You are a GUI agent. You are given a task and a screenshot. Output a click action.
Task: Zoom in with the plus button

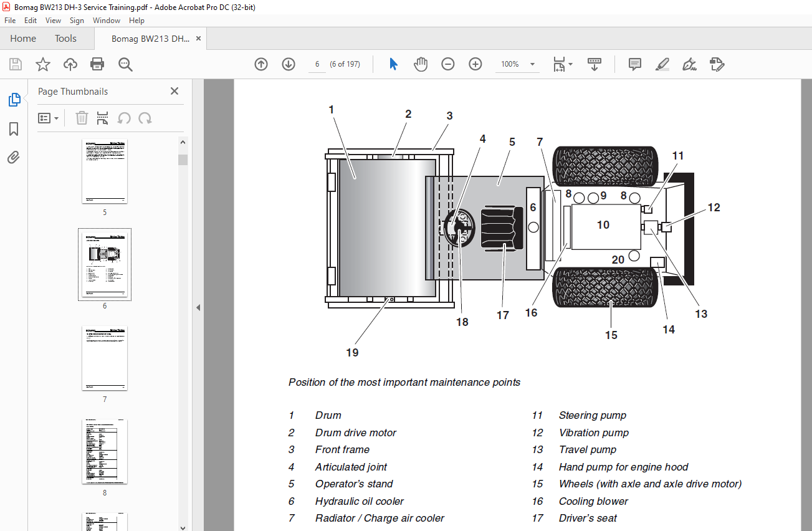tap(475, 64)
